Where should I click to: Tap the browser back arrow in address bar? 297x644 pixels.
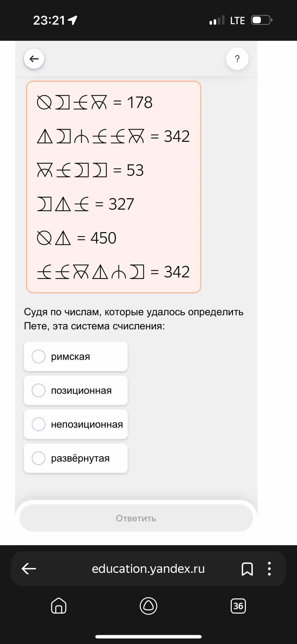(29, 568)
